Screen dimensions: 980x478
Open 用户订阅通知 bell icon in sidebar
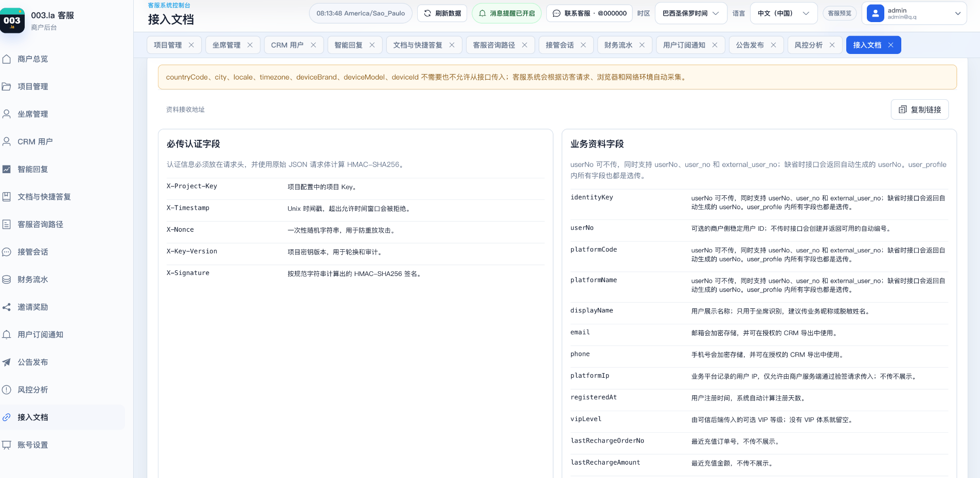pos(7,335)
